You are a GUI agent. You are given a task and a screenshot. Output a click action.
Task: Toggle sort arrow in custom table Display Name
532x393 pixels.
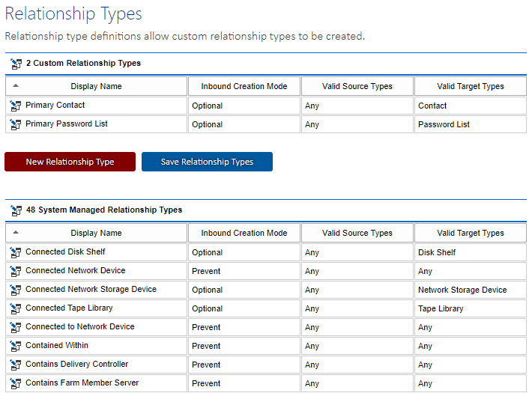coord(16,86)
